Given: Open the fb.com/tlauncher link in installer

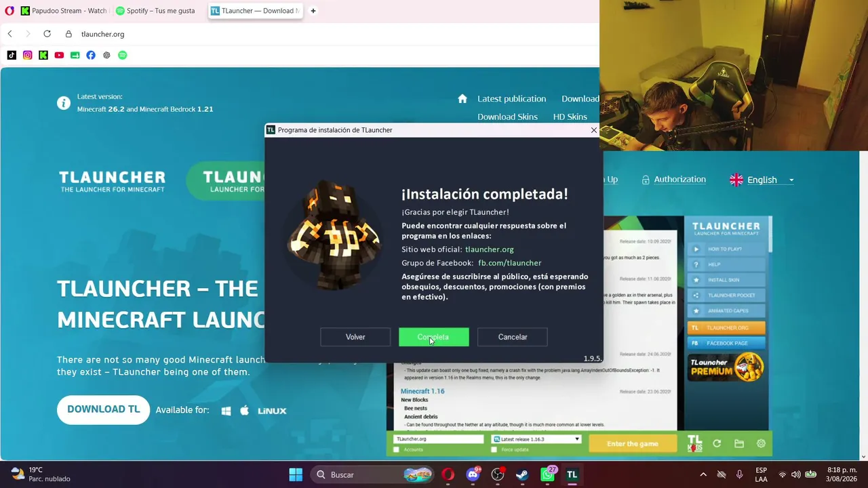Looking at the screenshot, I should coord(510,263).
